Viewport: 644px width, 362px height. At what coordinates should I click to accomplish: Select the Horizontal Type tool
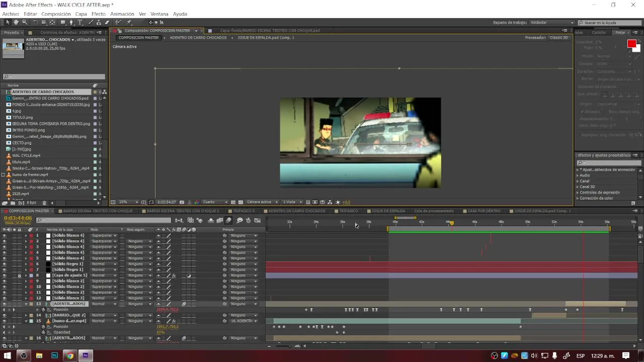(x=80, y=22)
